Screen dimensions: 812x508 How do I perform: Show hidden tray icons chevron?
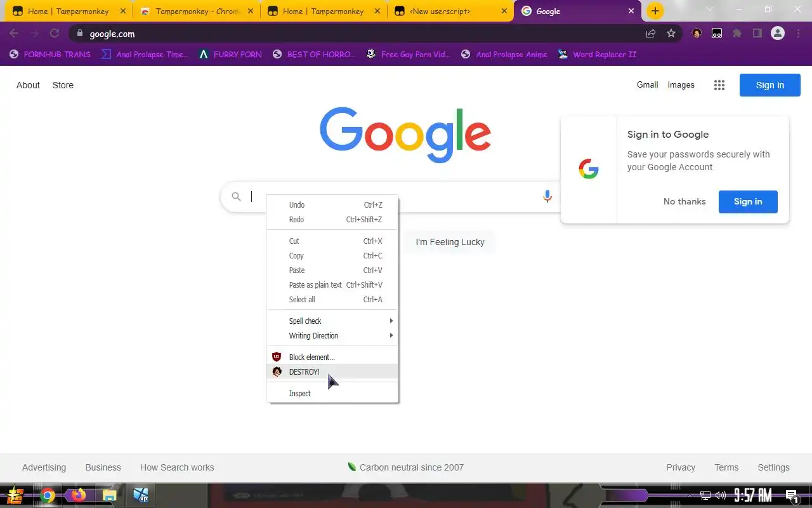(690, 495)
